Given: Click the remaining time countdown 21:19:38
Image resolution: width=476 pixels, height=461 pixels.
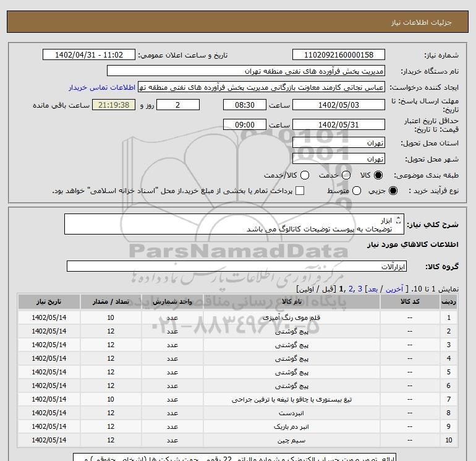Looking at the screenshot, I should pyautogui.click(x=114, y=105).
